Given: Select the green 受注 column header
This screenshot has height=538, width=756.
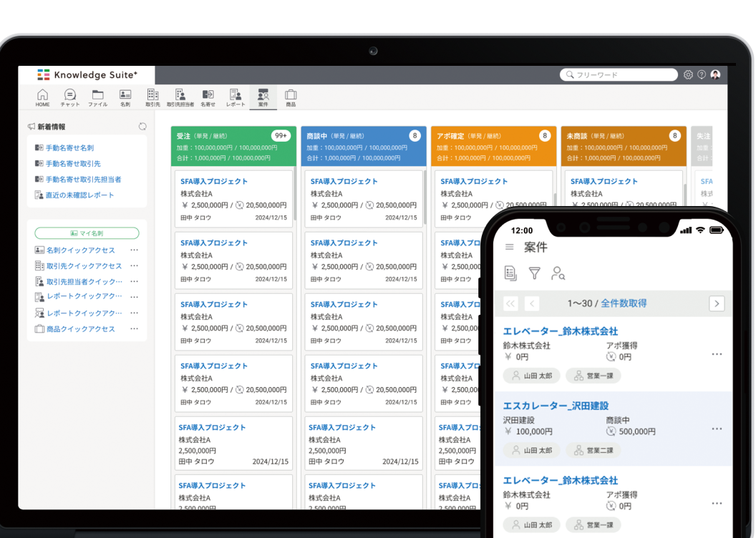Looking at the screenshot, I should point(233,147).
